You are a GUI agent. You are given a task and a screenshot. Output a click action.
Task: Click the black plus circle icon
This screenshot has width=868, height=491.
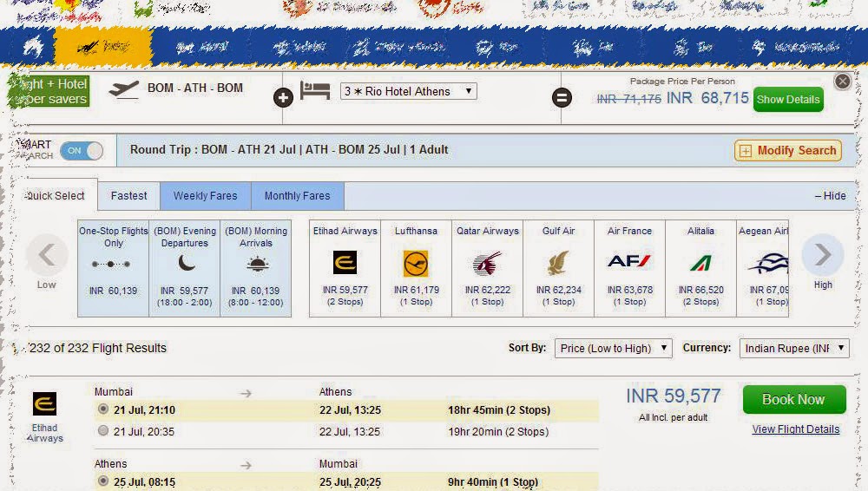coord(283,98)
